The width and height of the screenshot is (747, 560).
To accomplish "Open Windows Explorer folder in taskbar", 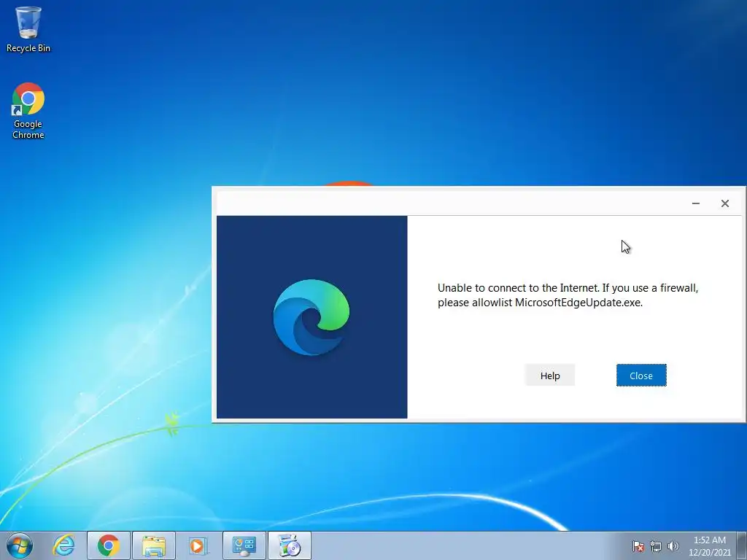I will [x=154, y=545].
